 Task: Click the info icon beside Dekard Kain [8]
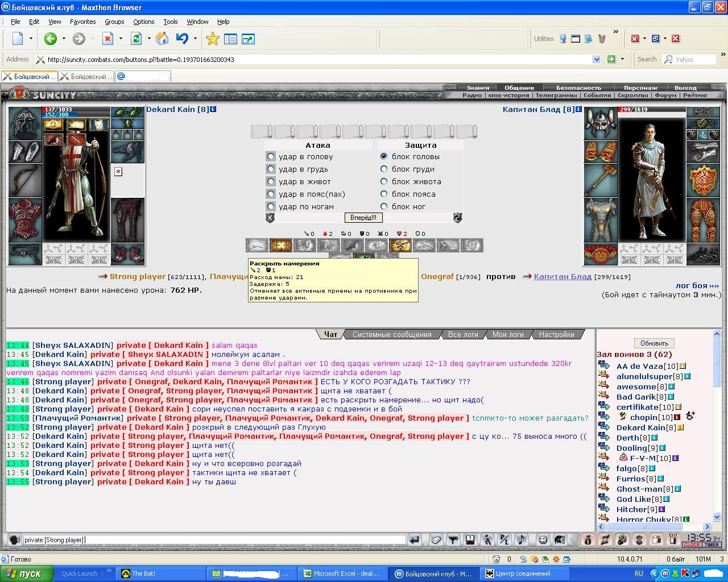point(213,109)
